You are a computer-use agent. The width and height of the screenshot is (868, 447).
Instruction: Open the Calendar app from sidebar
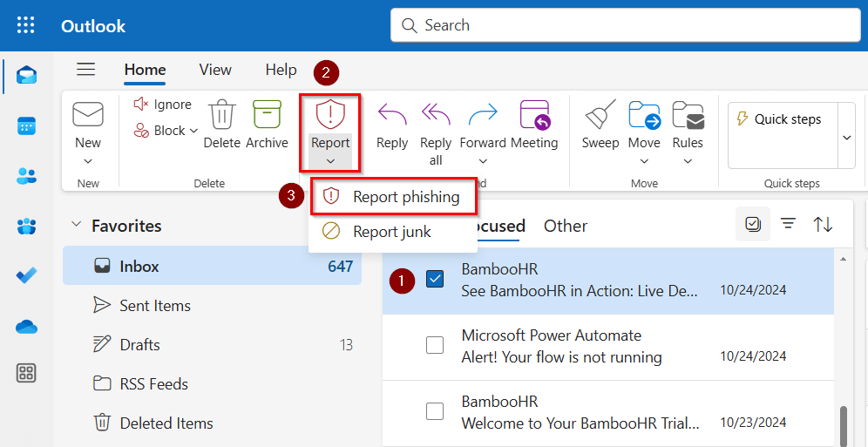coord(27,126)
